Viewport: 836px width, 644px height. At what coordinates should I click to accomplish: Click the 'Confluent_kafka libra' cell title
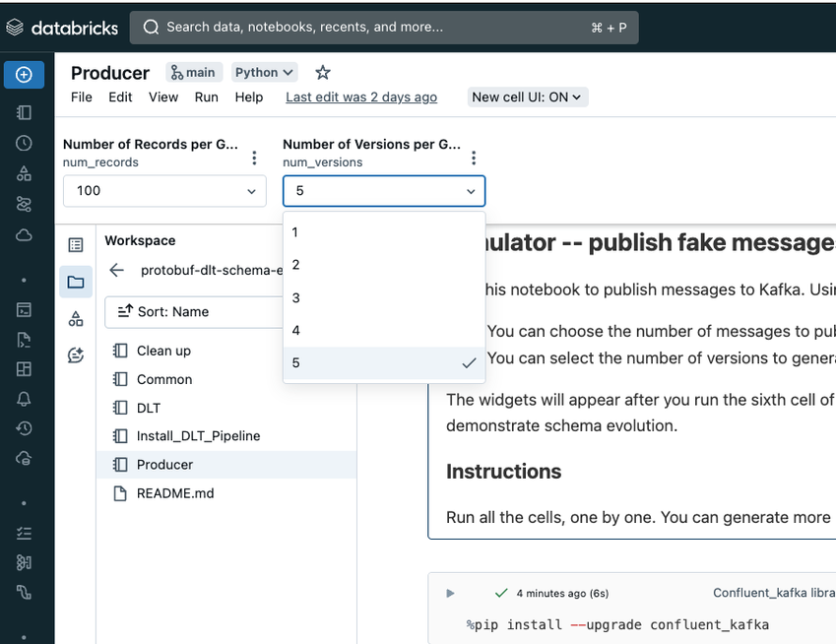tap(774, 593)
